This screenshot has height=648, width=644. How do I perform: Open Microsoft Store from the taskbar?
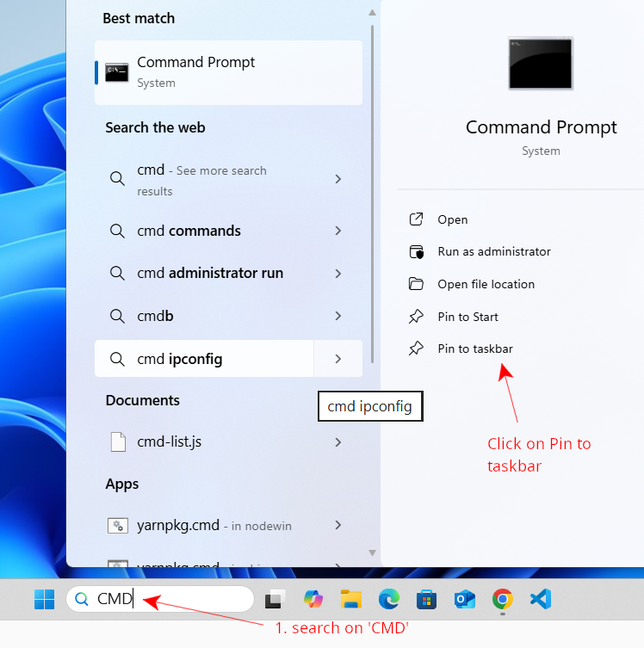click(426, 599)
